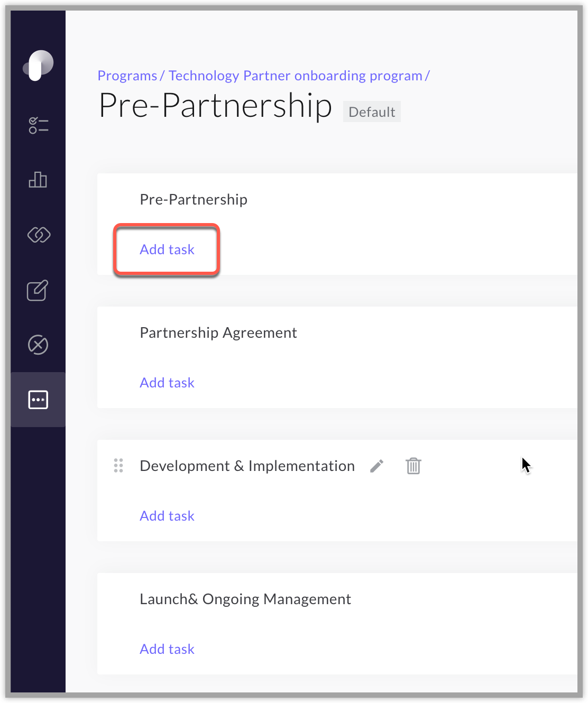
Task: Add task under Launch& Ongoing Management
Action: coord(167,649)
